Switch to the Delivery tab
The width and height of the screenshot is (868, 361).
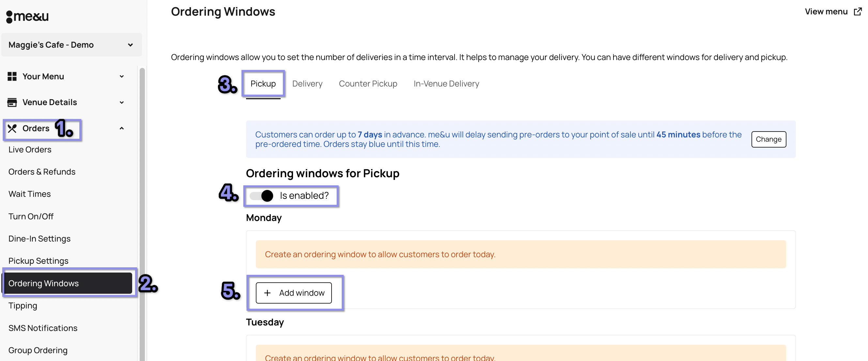307,84
